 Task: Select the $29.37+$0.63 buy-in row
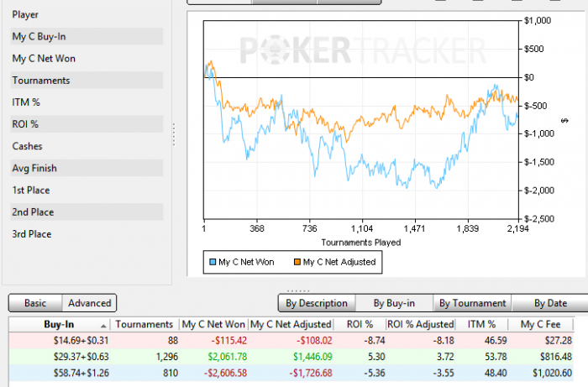(x=291, y=357)
